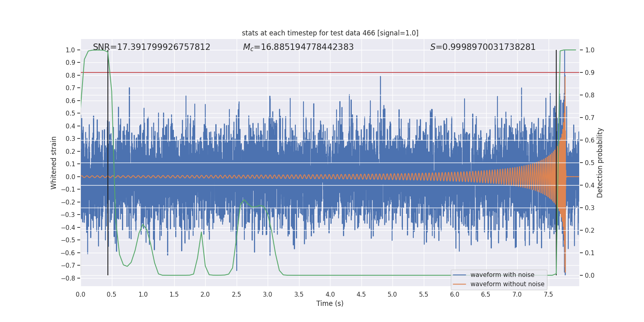Click Time axis tick "5.5"

[423, 295]
